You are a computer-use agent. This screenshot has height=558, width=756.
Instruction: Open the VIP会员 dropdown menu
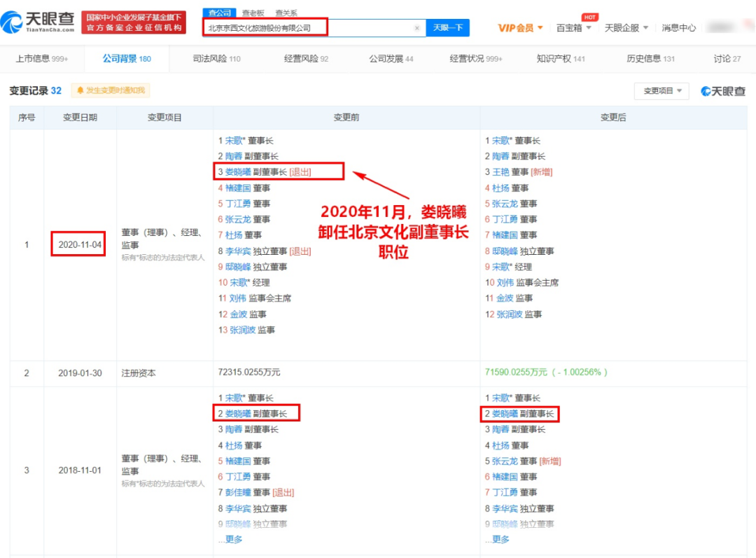(520, 28)
